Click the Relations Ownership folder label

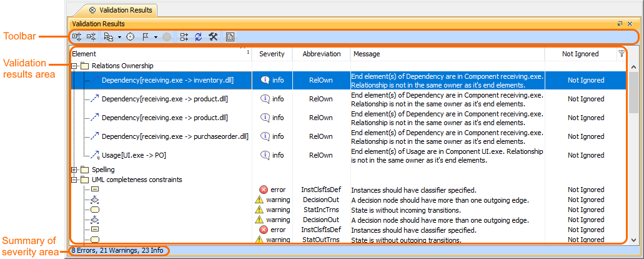pyautogui.click(x=122, y=65)
